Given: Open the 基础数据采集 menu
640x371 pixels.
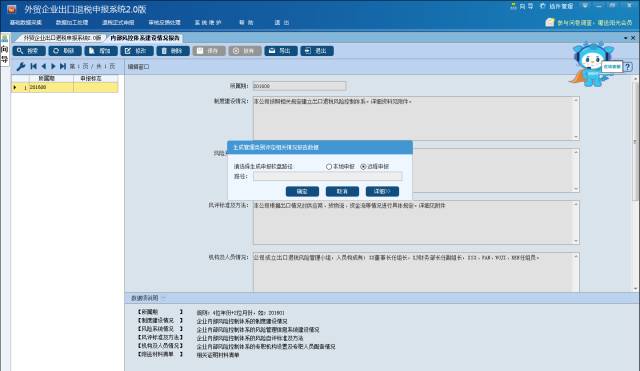Looking at the screenshot, I should (26, 22).
